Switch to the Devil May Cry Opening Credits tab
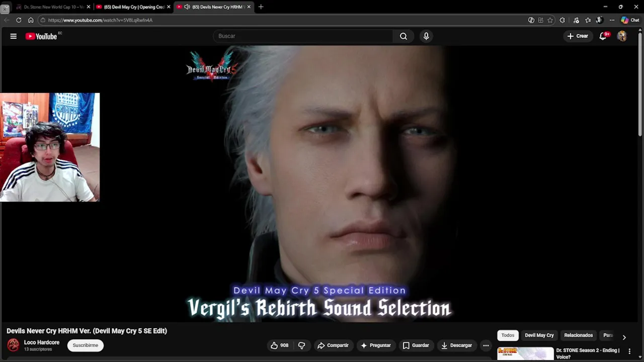 click(x=134, y=7)
